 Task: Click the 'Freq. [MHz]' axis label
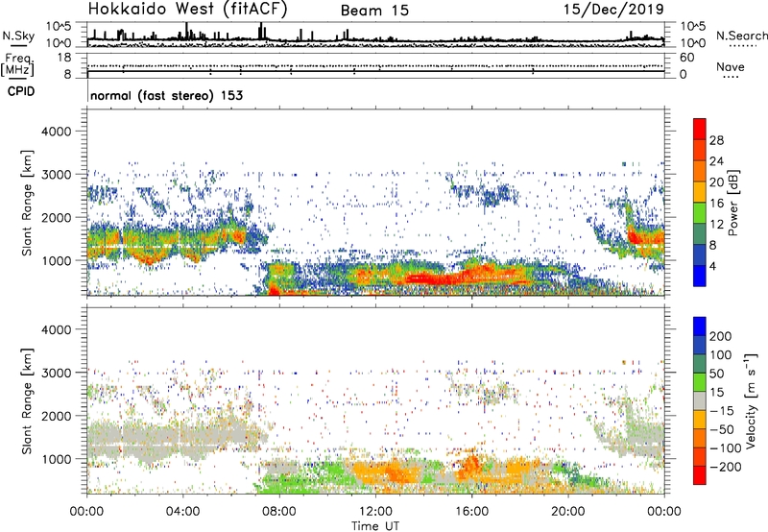pyautogui.click(x=17, y=65)
